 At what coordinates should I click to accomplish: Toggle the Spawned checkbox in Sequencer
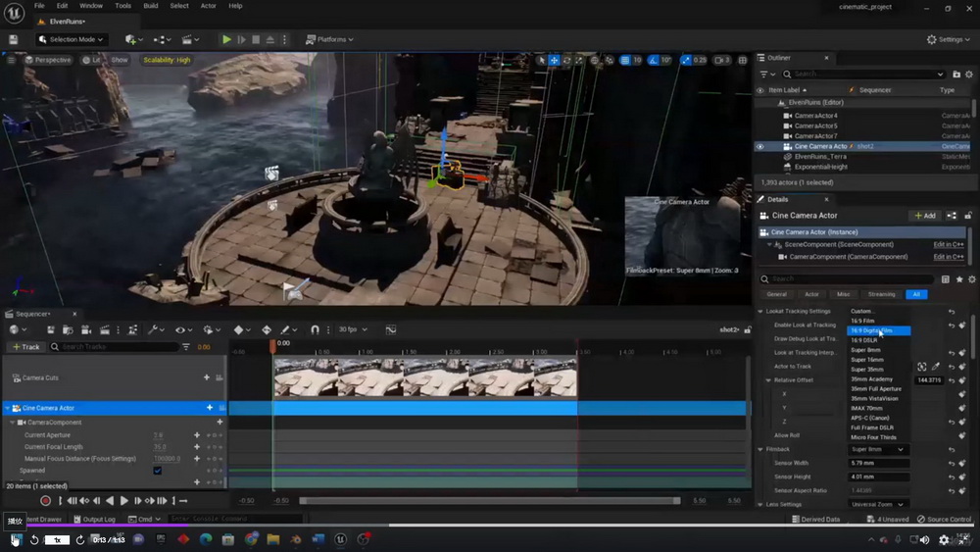[x=158, y=471]
